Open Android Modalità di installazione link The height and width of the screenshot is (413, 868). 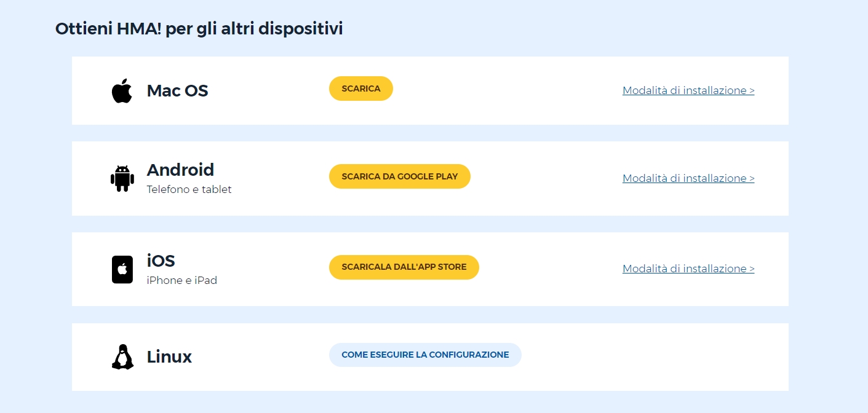click(x=688, y=178)
